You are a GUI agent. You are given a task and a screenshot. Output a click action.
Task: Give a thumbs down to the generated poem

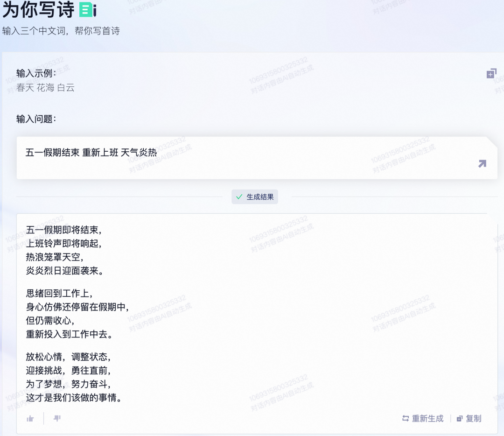tap(56, 419)
